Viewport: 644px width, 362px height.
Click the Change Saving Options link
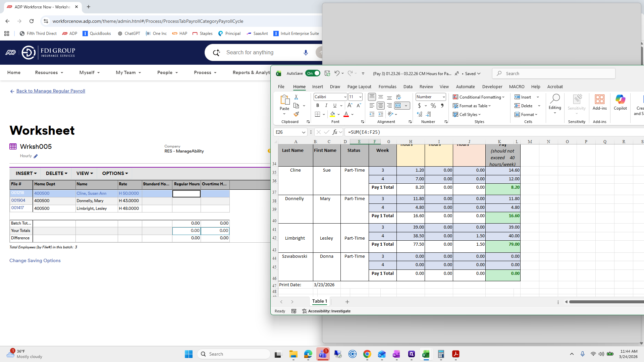click(35, 260)
